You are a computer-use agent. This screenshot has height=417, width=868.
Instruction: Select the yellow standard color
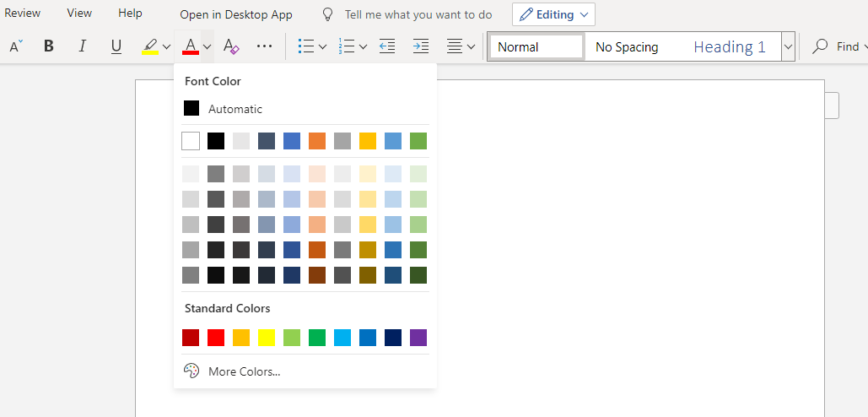[x=267, y=338]
